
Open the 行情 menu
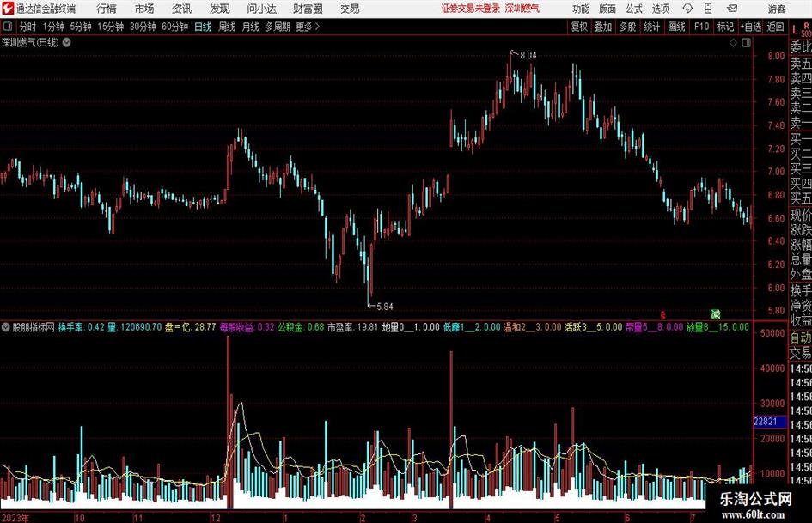point(107,9)
